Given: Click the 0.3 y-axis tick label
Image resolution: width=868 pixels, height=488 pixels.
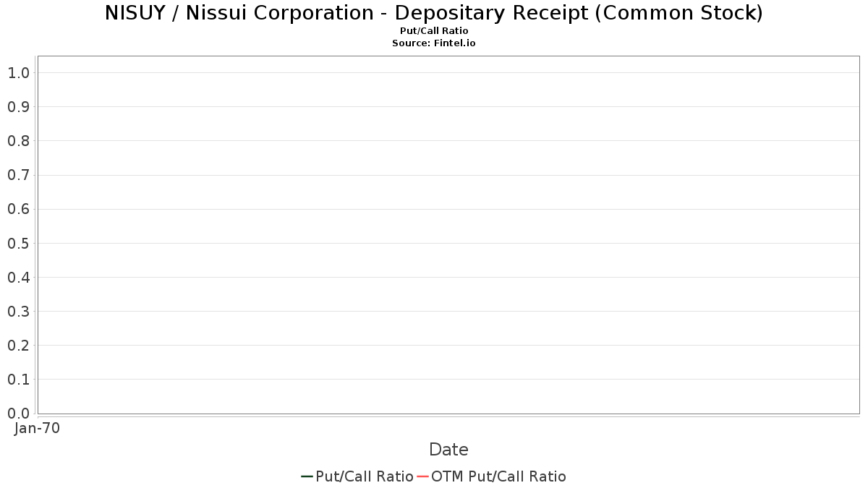Looking at the screenshot, I should [18, 311].
